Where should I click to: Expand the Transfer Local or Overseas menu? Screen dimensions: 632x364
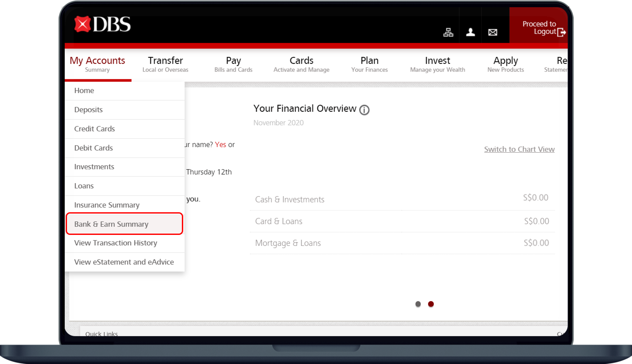coord(165,64)
